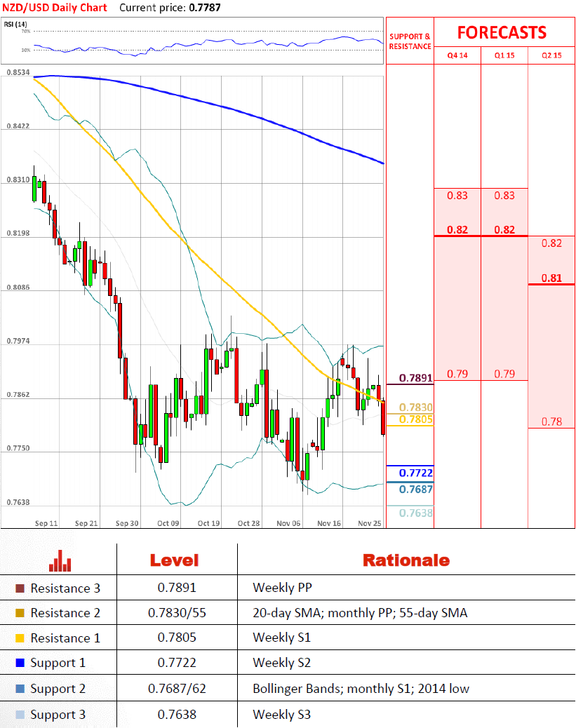Click the 0.7722 level cell in table

pos(177,663)
